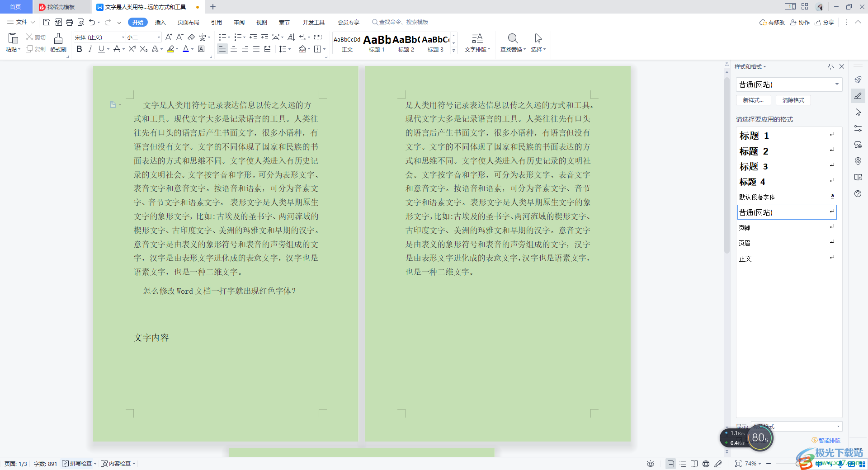
Task: Toggle Strikethrough formatting
Action: click(x=117, y=49)
